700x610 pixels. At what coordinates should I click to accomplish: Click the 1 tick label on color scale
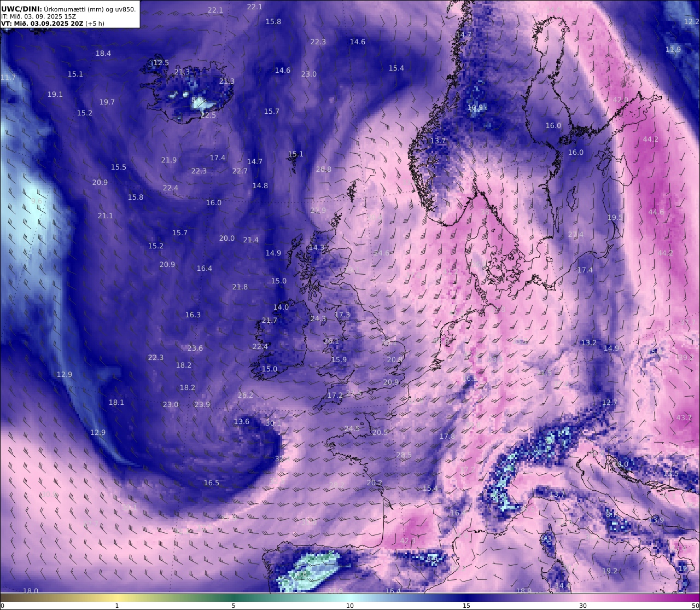pyautogui.click(x=117, y=606)
